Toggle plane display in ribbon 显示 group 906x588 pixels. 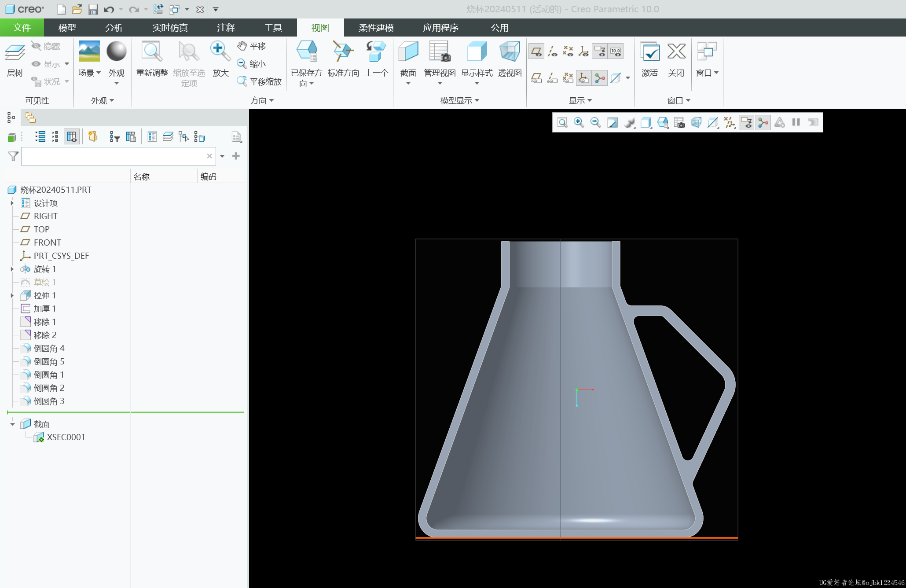(536, 51)
